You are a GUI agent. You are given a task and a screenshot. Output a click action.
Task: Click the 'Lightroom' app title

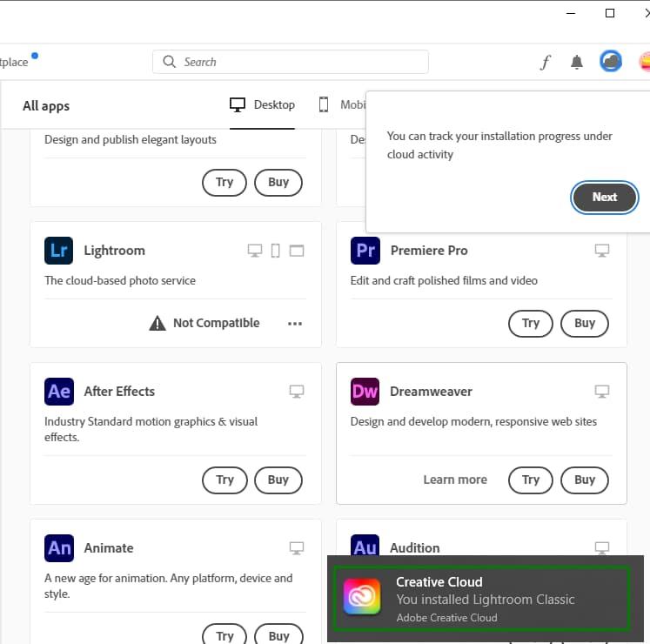pos(114,251)
